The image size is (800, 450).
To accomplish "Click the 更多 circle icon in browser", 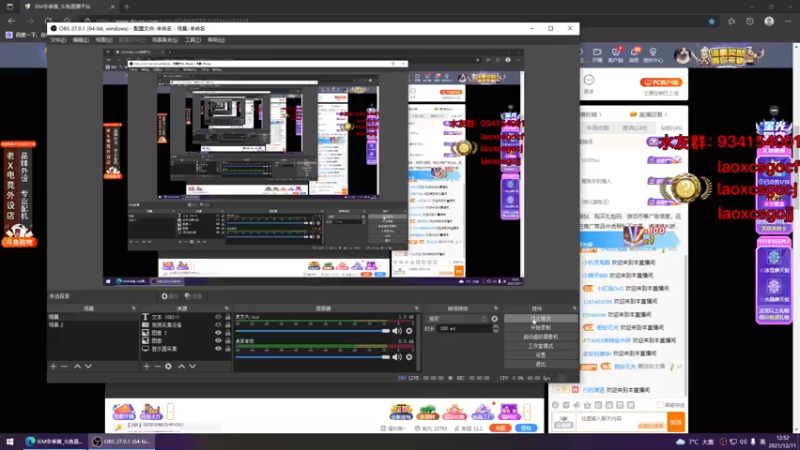I will click(589, 80).
